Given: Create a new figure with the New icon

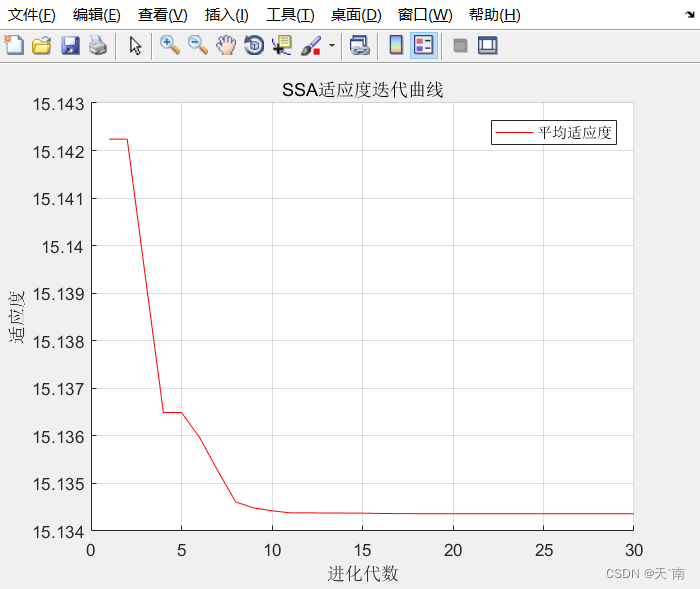Looking at the screenshot, I should 14,45.
